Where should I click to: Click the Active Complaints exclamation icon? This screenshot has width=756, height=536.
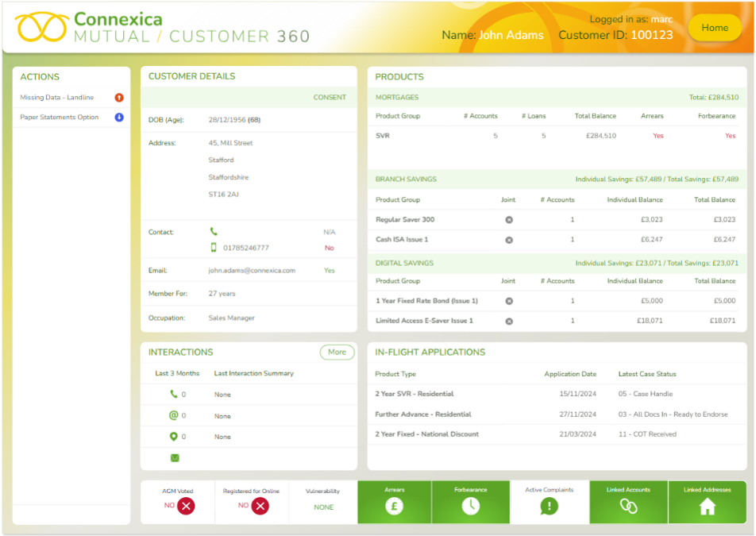pos(550,506)
